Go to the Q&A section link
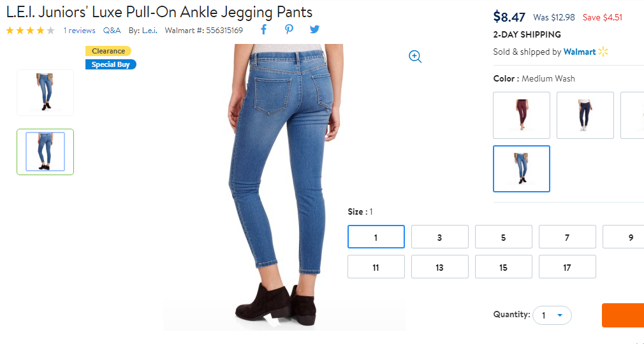This screenshot has height=344, width=644. (112, 31)
